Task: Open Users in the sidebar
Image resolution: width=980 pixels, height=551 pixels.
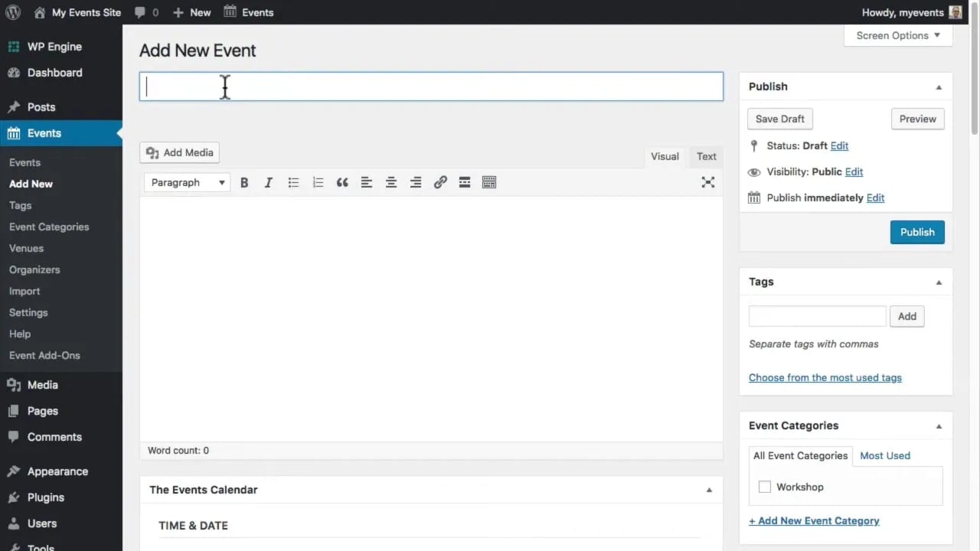Action: tap(42, 523)
